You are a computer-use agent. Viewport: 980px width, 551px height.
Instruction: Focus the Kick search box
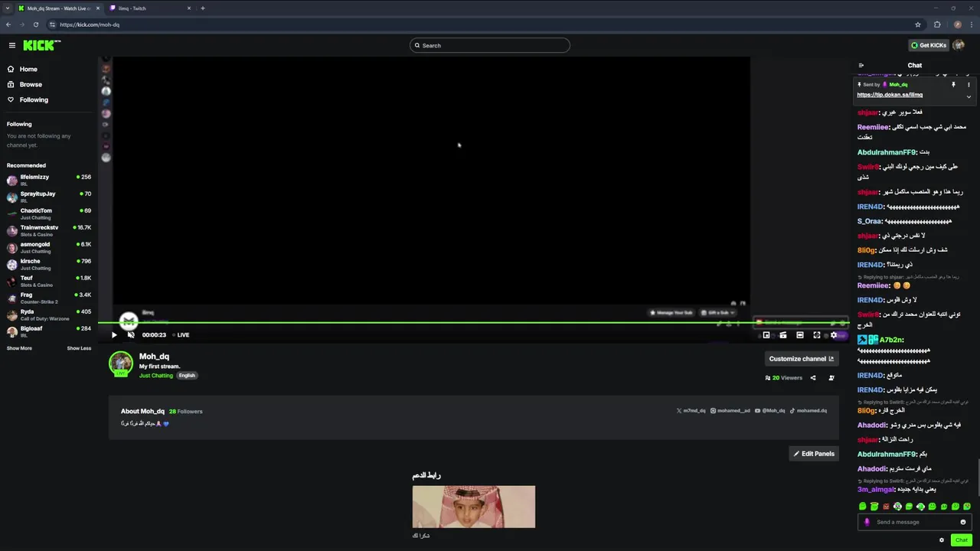[490, 45]
